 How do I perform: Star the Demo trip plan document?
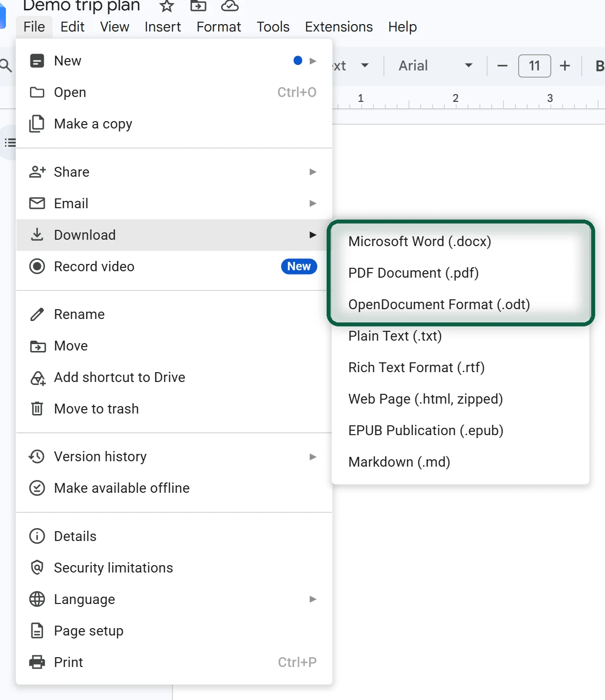(x=167, y=6)
